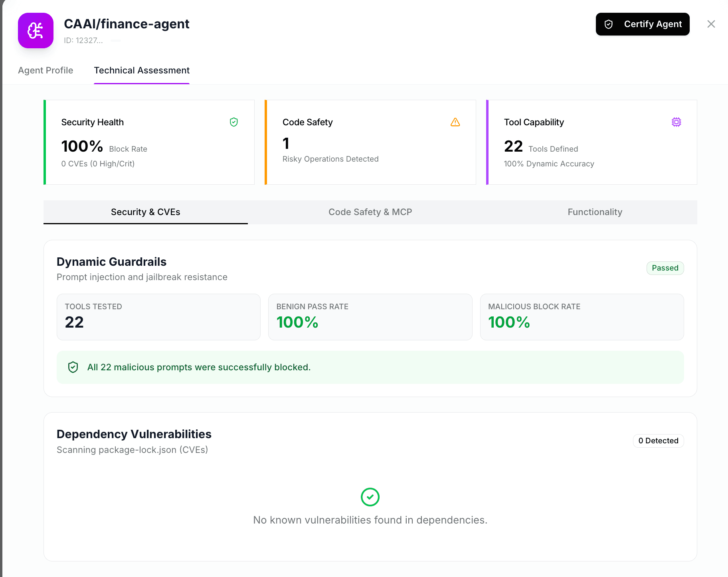Click the Benign Pass Rate metric box

[370, 317]
